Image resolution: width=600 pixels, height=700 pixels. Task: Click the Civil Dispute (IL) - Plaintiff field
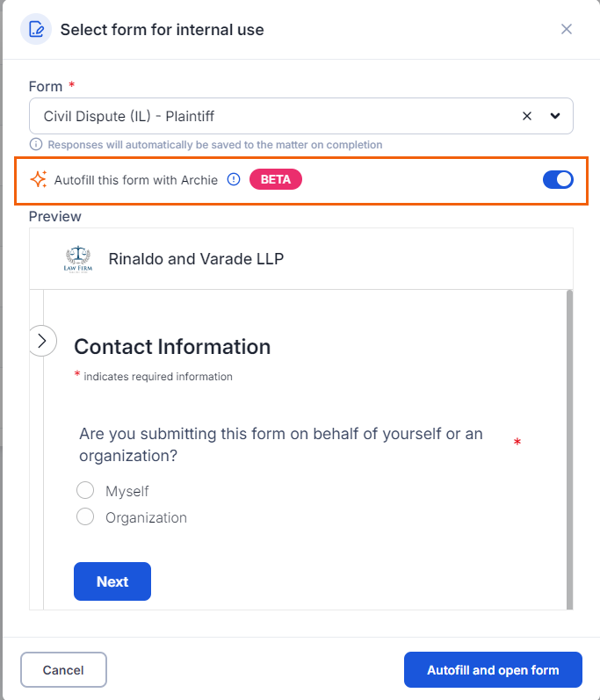[x=301, y=116]
